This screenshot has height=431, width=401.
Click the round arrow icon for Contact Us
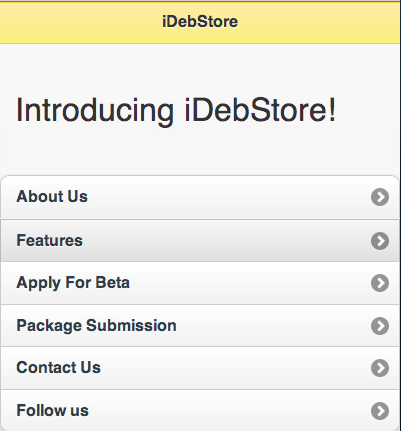(x=380, y=368)
